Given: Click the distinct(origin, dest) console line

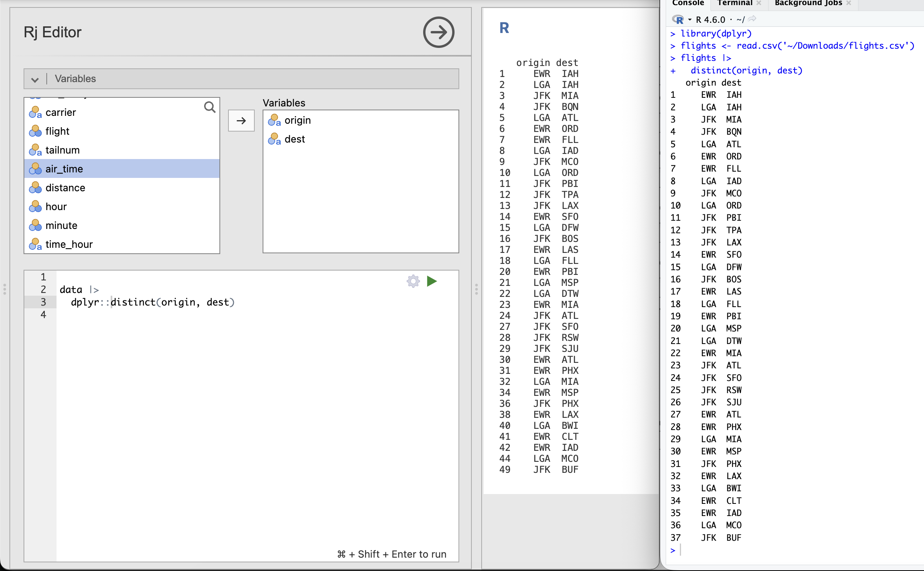Looking at the screenshot, I should pos(747,71).
